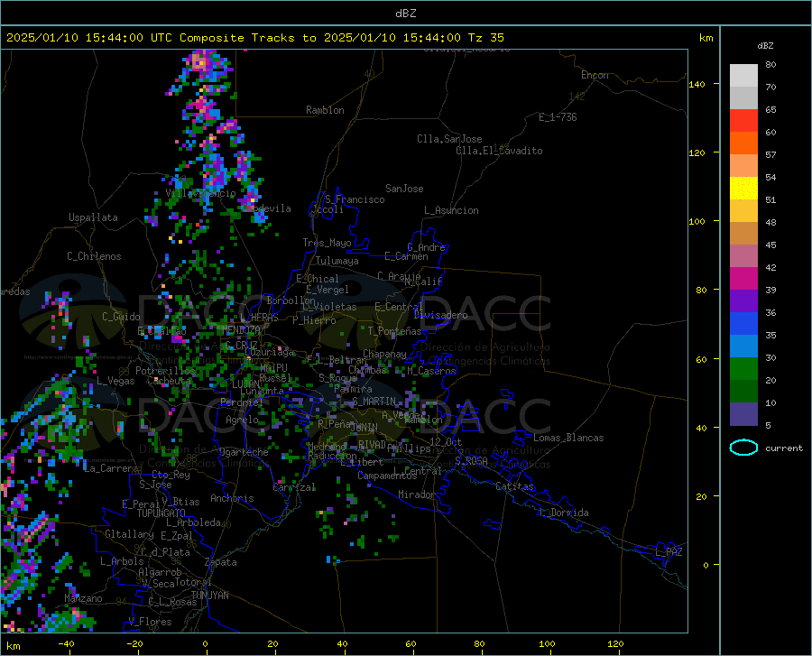Click the 'Tulumaya' place label
This screenshot has height=656, width=812.
[337, 261]
